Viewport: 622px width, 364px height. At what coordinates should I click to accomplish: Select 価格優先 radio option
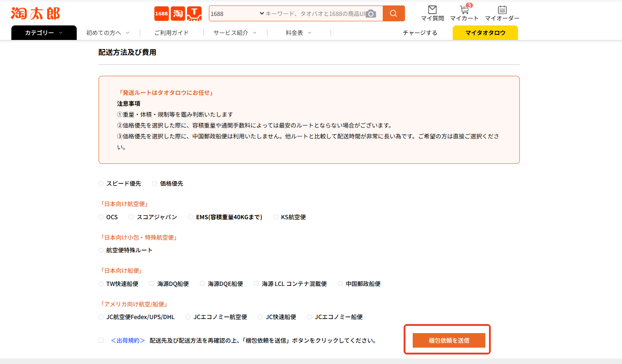pyautogui.click(x=155, y=183)
